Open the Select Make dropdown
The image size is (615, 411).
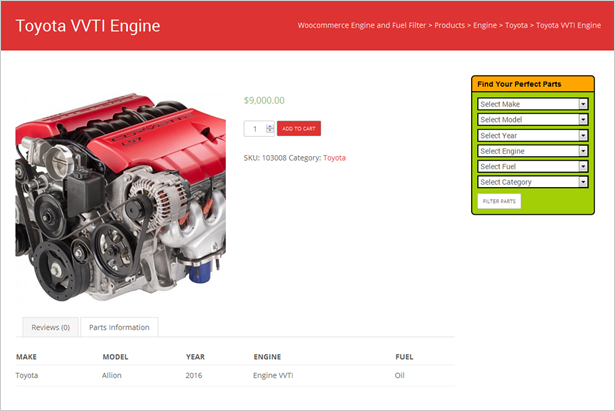[x=533, y=104]
